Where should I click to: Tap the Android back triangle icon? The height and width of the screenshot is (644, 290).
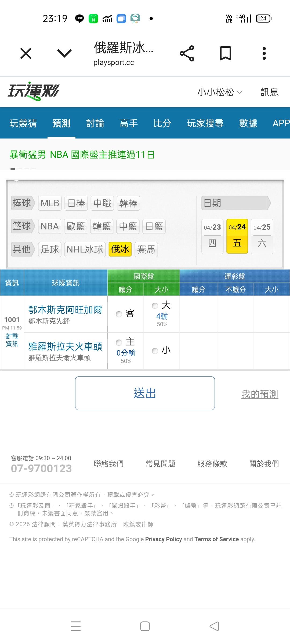(x=214, y=626)
